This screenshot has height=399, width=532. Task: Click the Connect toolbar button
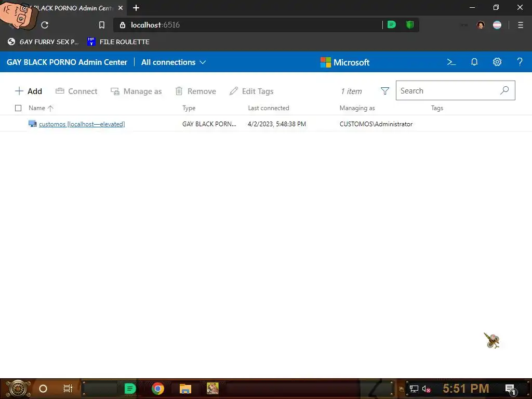pyautogui.click(x=76, y=91)
